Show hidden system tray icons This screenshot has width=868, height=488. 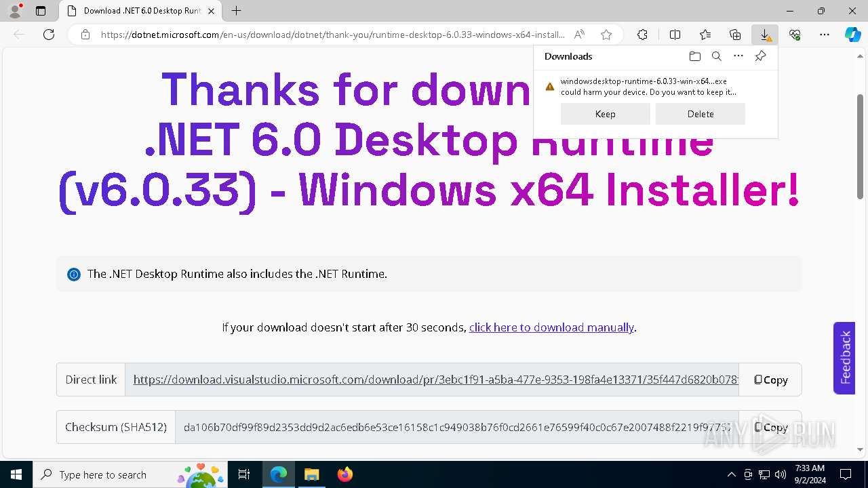click(x=731, y=474)
